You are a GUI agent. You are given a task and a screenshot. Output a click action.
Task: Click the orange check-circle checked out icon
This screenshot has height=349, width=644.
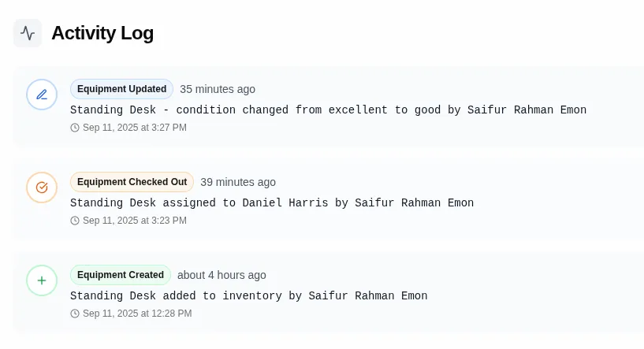click(x=42, y=187)
